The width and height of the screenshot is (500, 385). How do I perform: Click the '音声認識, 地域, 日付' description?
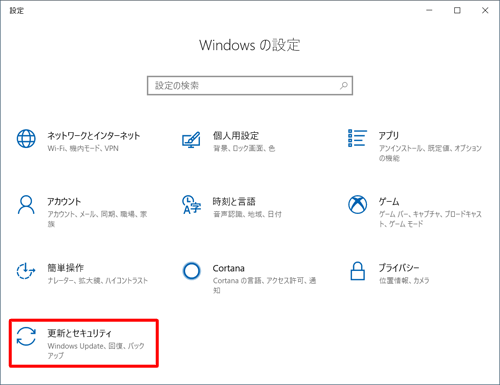pyautogui.click(x=247, y=214)
